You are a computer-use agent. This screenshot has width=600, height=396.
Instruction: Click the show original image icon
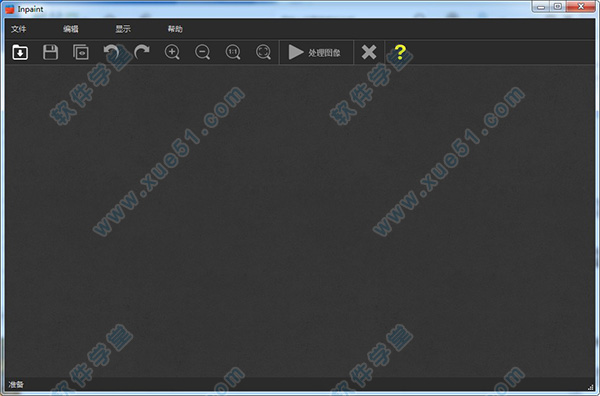(81, 52)
